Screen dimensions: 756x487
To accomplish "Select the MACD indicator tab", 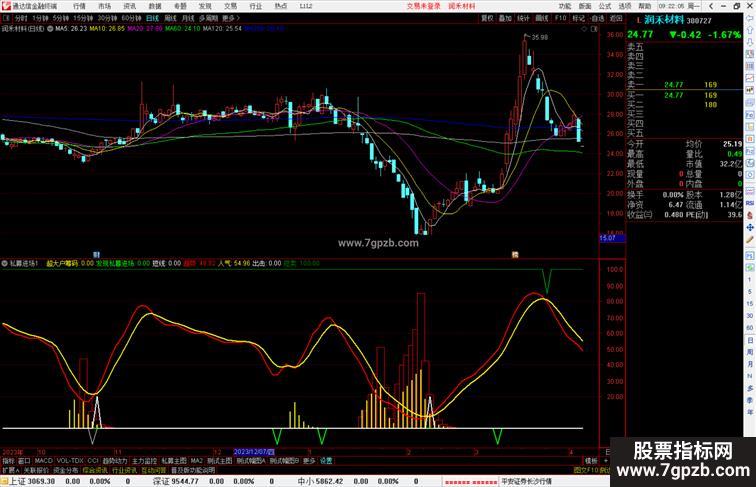I will 43,461.
